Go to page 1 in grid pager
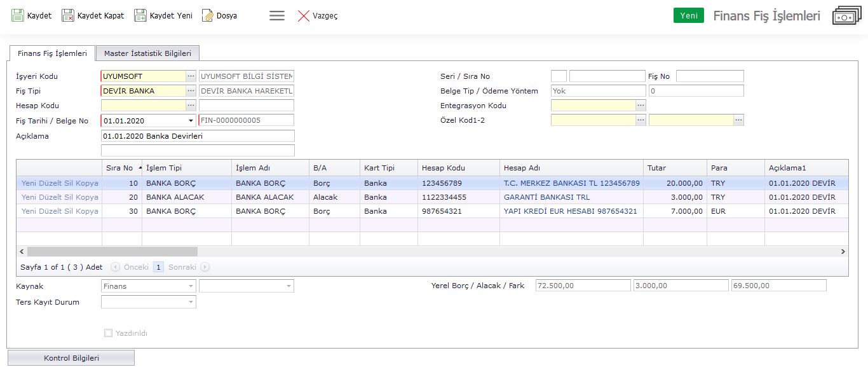Image resolution: width=868 pixels, height=367 pixels. [x=159, y=267]
